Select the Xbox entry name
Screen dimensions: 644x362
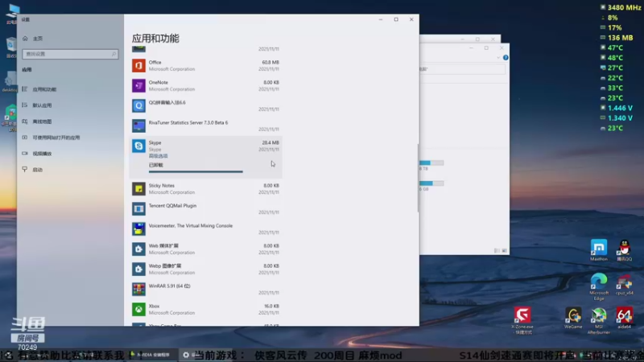pos(154,306)
